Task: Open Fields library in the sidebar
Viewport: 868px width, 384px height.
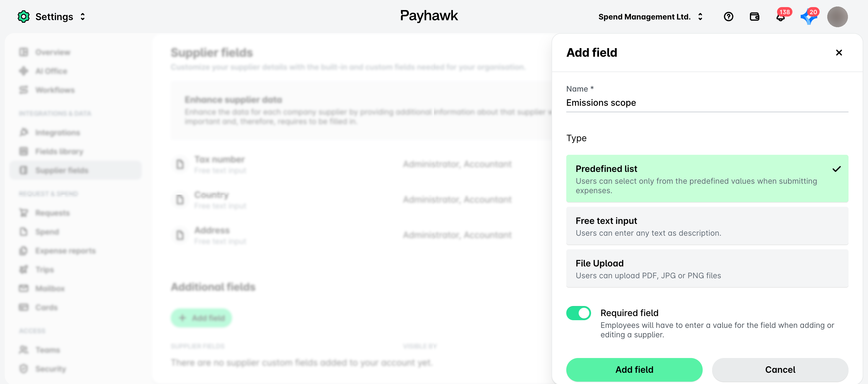Action: click(x=59, y=151)
